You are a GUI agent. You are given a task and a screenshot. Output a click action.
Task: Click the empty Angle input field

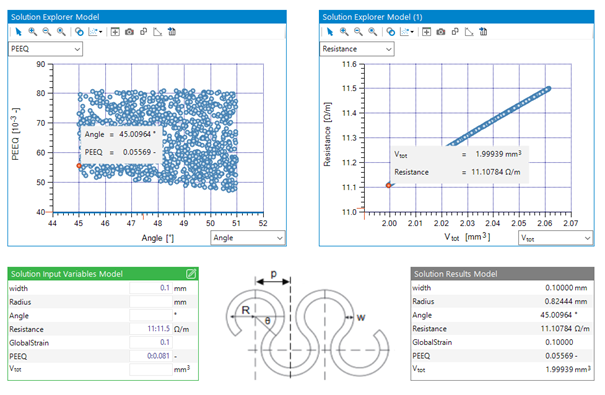(150, 315)
